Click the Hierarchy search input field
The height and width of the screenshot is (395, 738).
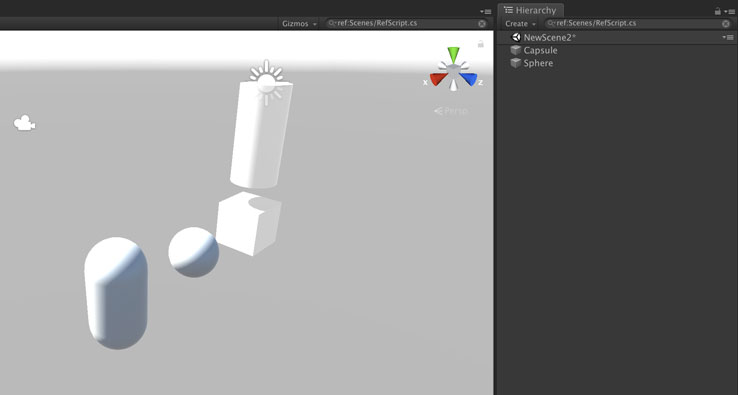pos(633,24)
